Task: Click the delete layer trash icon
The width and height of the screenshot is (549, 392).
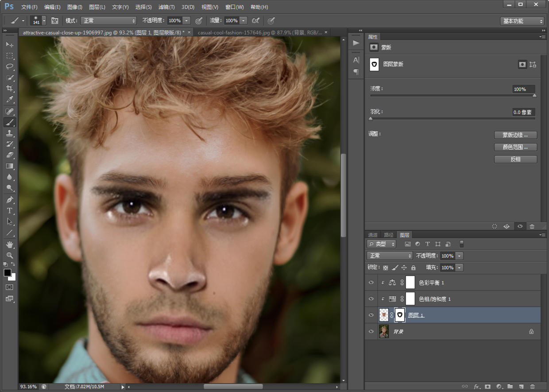Action: [532, 387]
